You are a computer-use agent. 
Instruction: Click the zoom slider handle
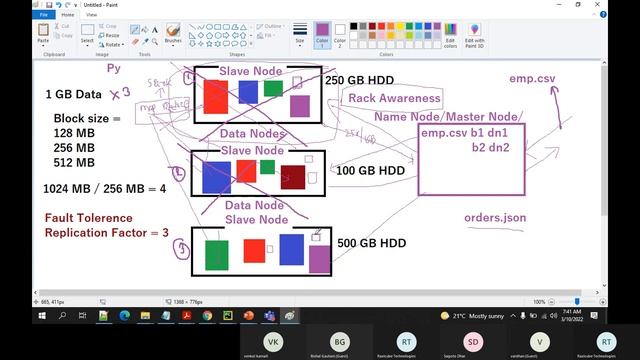point(577,302)
